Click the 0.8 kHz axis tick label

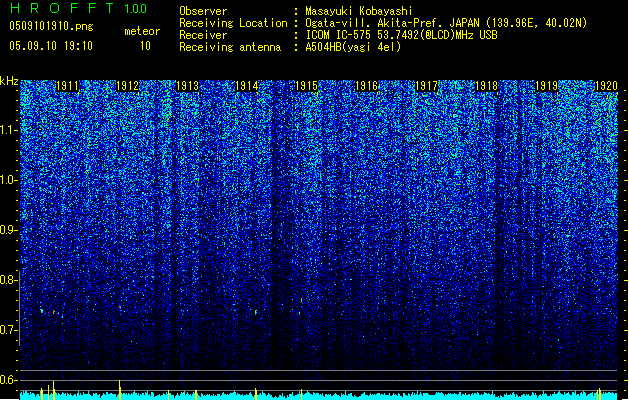pos(9,280)
